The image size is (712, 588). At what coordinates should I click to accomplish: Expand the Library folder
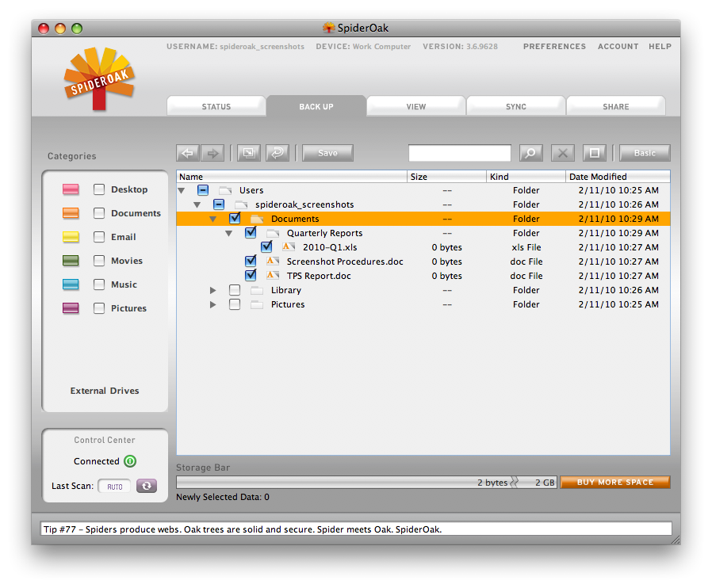click(213, 290)
